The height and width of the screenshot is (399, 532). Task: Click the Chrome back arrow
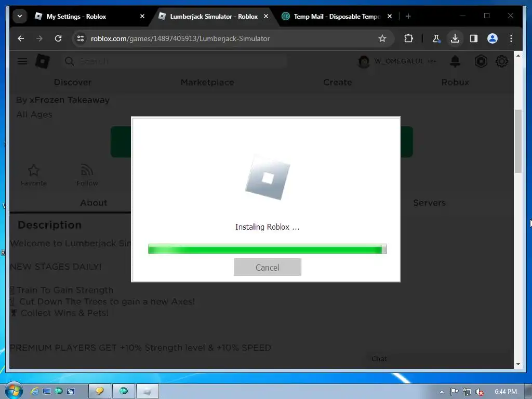pos(21,38)
